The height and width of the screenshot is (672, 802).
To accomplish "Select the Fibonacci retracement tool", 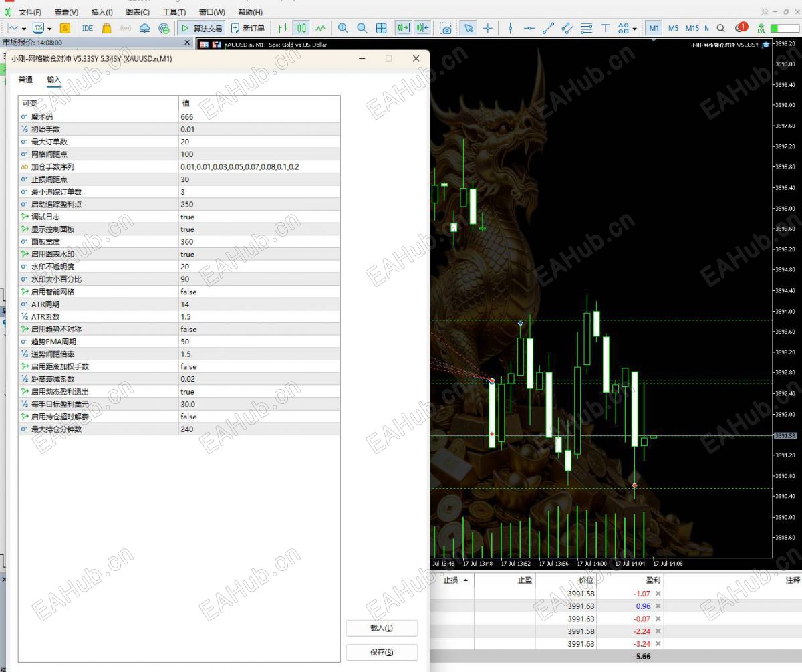I will (x=587, y=28).
